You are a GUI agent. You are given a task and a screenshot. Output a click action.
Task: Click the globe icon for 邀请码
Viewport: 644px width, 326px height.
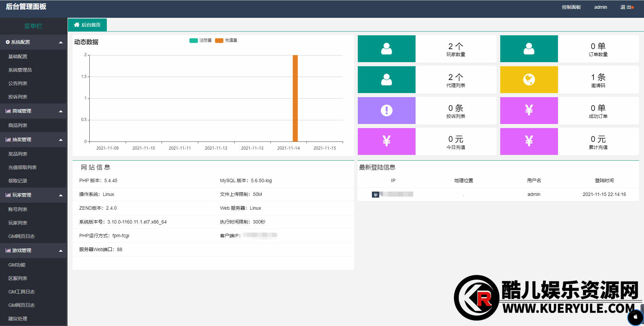pos(529,80)
